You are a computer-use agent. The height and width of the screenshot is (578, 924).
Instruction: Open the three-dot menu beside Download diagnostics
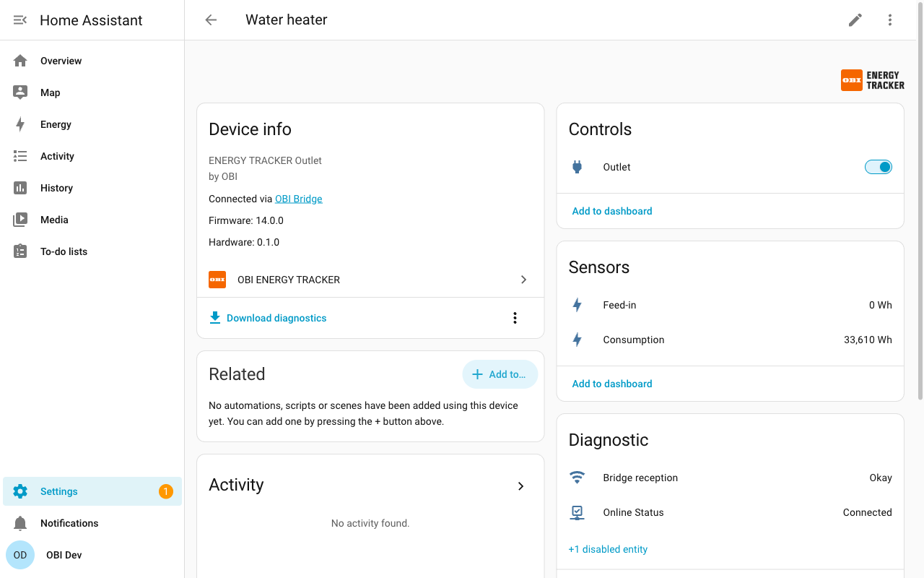515,318
